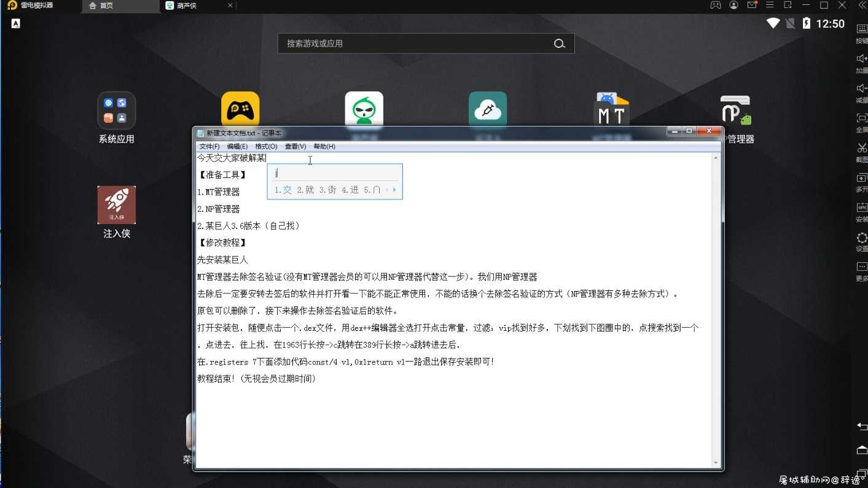The image size is (868, 488).
Task: Click the line 先安装某巨人
Action: [222, 260]
